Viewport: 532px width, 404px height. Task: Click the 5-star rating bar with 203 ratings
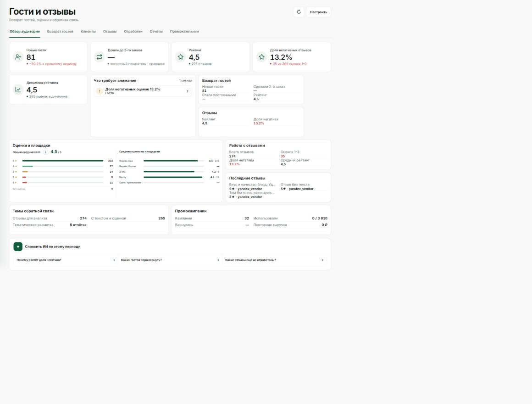(x=63, y=161)
